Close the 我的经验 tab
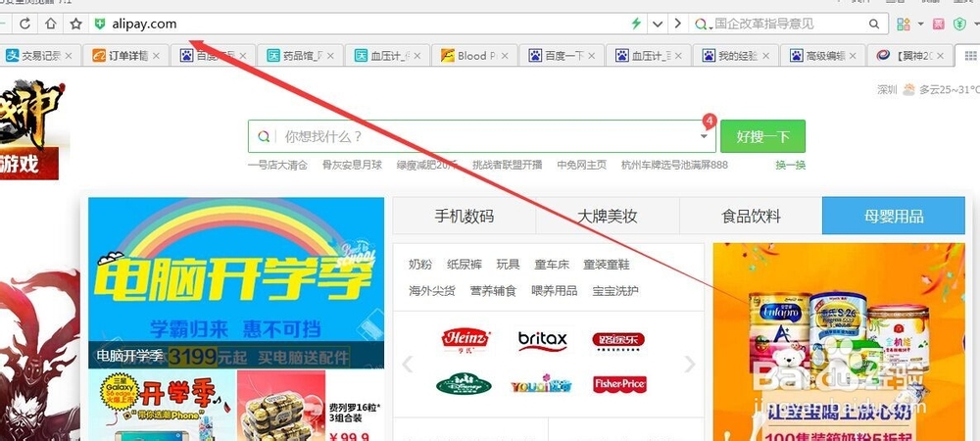The image size is (980, 441). [x=765, y=56]
